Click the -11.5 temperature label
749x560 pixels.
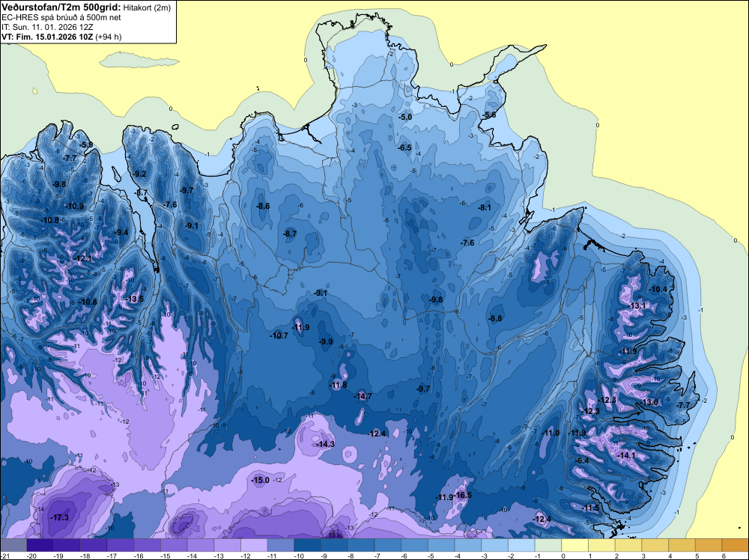[x=591, y=508]
